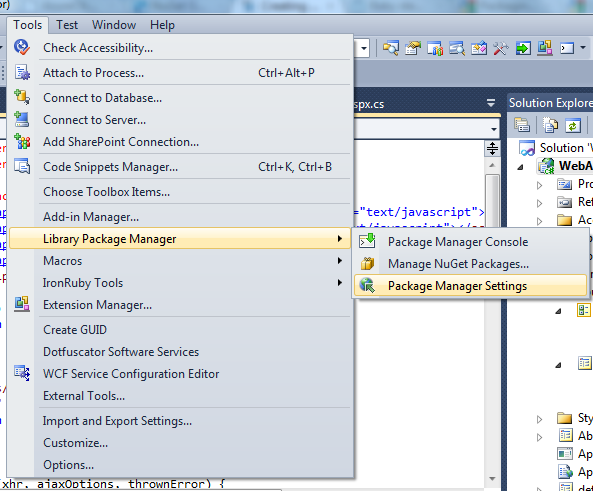The image size is (593, 491).
Task: Click the SharePoint Connection icon
Action: click(22, 141)
